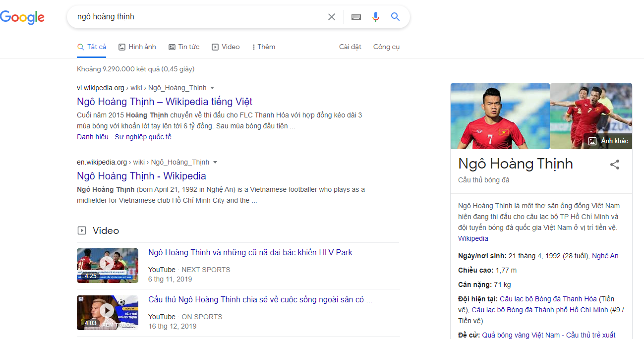Open Cài đặt settings

point(350,47)
